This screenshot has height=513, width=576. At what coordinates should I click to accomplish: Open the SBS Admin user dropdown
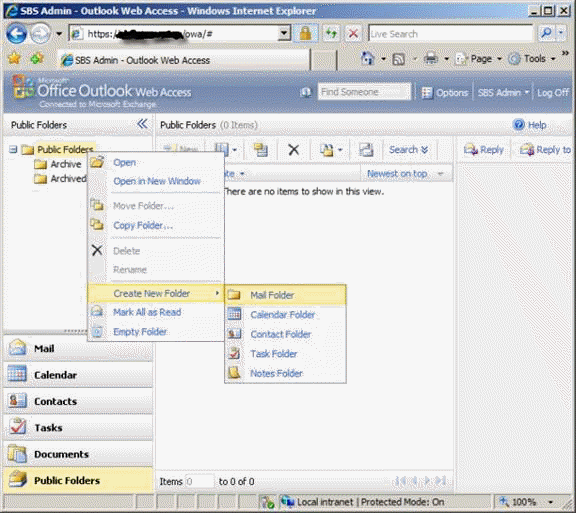tap(503, 93)
